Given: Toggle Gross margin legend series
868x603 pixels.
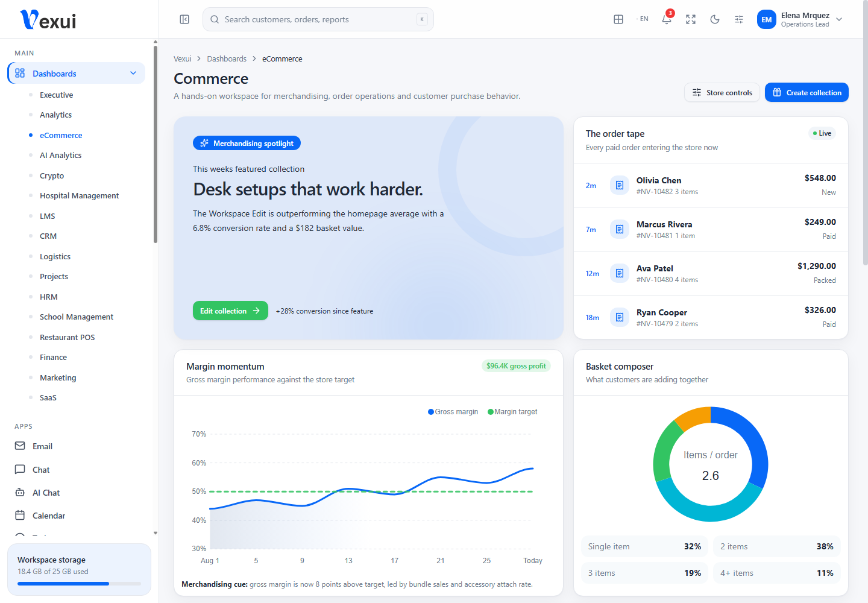Looking at the screenshot, I should coord(453,412).
